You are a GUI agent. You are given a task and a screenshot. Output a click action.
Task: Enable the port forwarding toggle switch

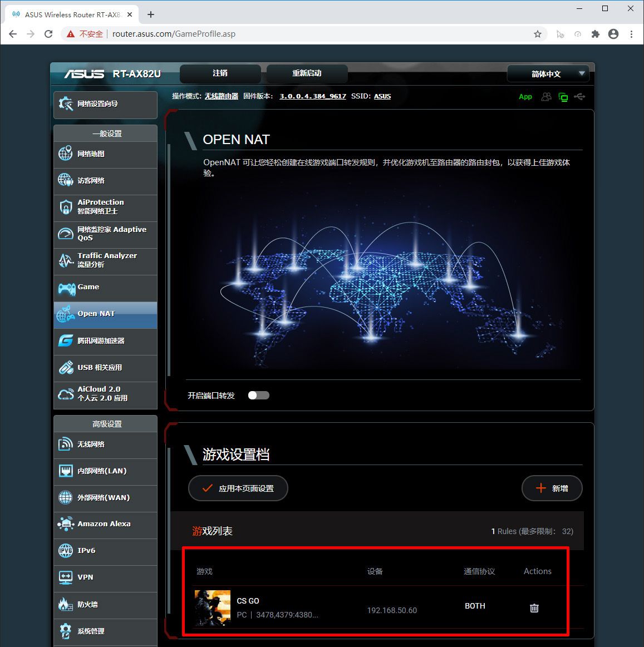tap(258, 396)
